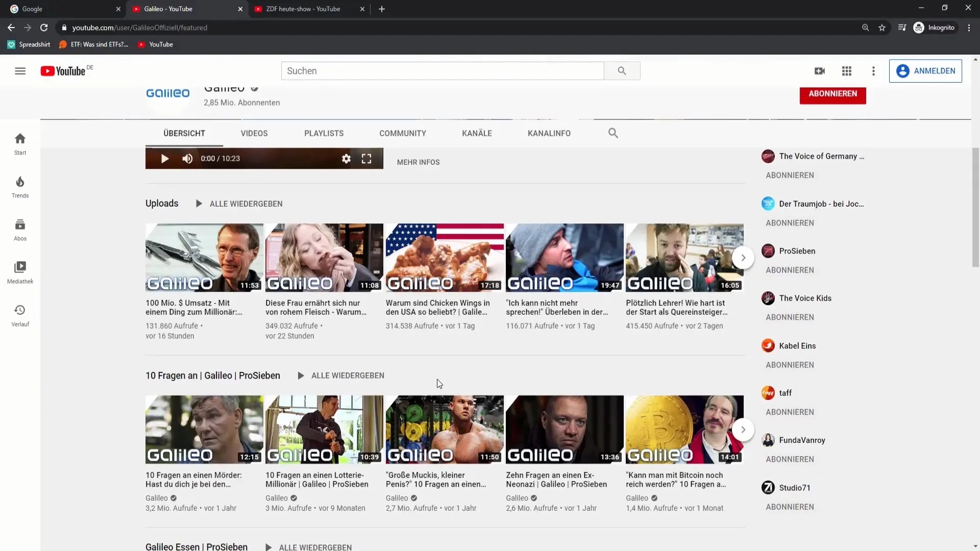This screenshot has height=551, width=980.
Task: Select the PLAYLISTS channel tab
Action: point(324,133)
